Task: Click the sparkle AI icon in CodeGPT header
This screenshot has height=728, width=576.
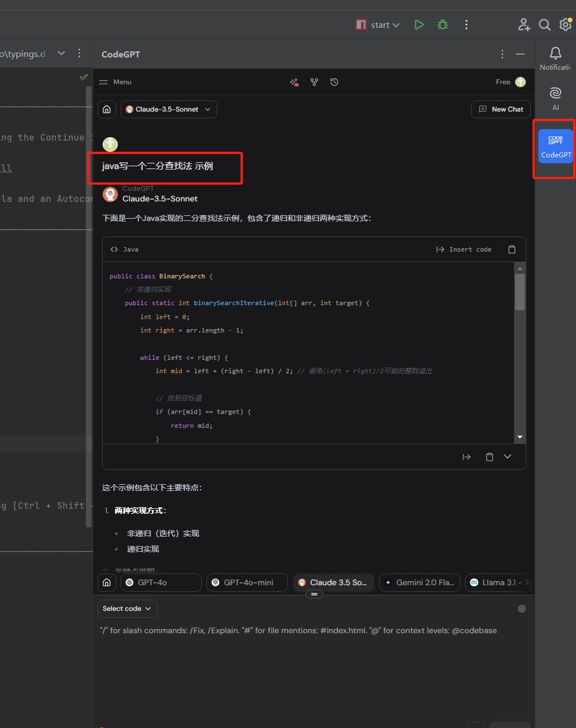Action: [x=294, y=82]
